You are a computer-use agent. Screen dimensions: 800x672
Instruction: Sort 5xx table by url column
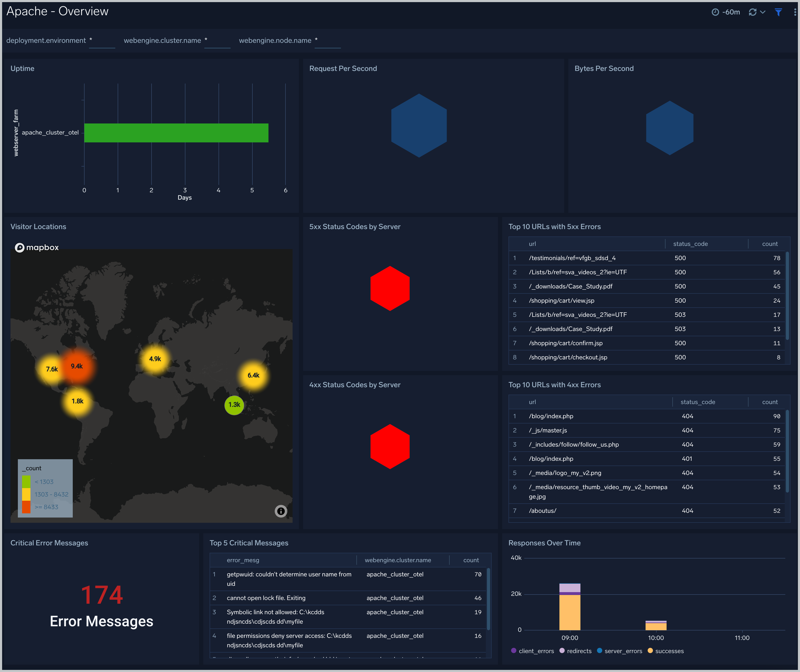pos(532,244)
